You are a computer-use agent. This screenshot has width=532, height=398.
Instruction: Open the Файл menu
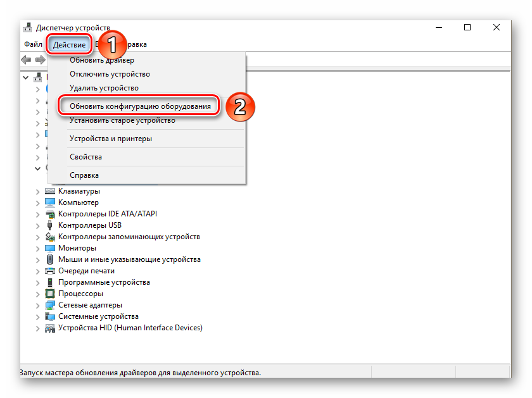[x=33, y=44]
